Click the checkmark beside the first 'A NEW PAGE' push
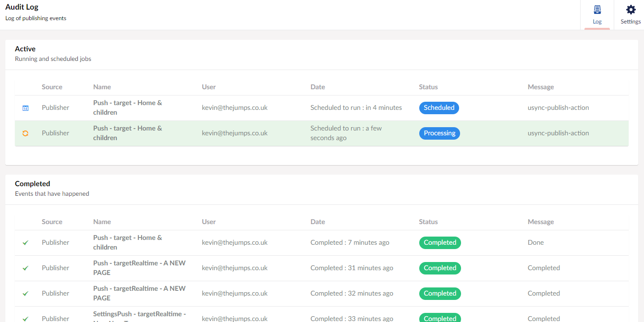Image resolution: width=644 pixels, height=322 pixels. click(x=25, y=268)
